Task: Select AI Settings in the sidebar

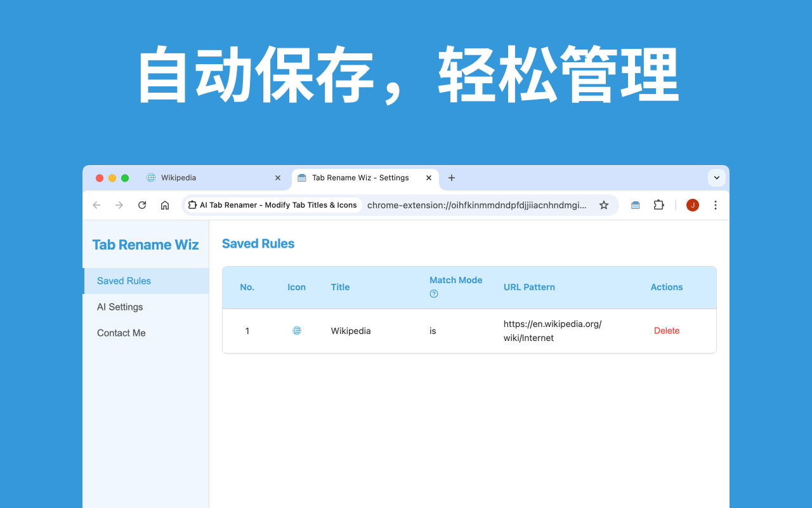Action: [x=119, y=307]
